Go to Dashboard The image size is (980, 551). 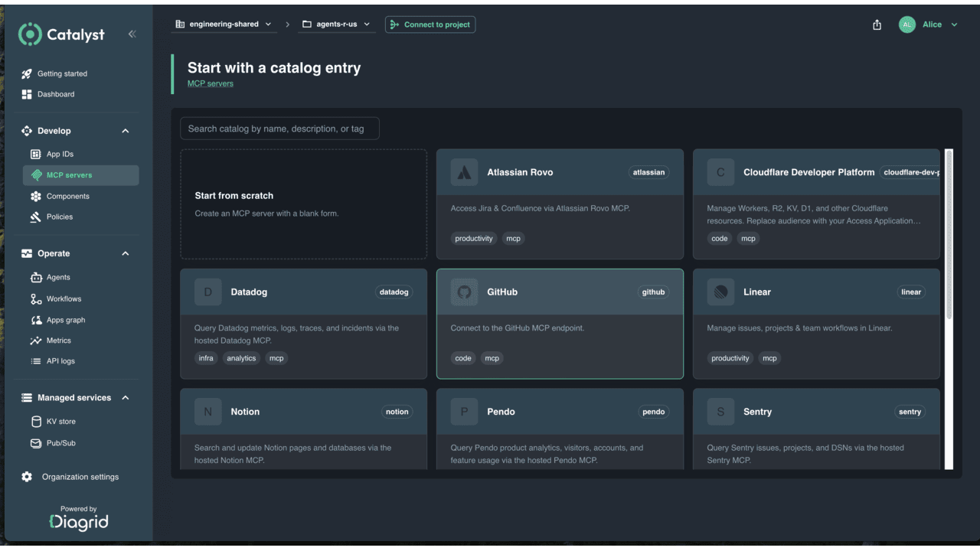tap(56, 94)
